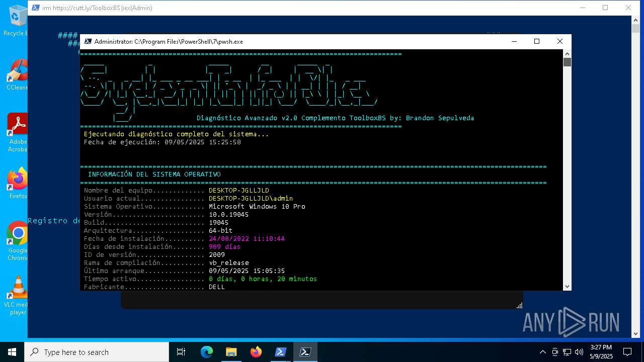Click the DELL manufacturer value
The height and width of the screenshot is (362, 644).
pos(216,287)
